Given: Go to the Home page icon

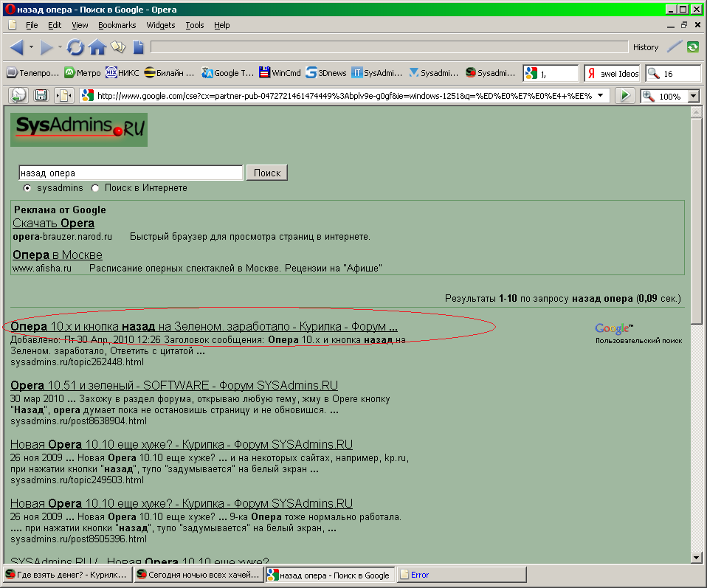Looking at the screenshot, I should tap(97, 47).
